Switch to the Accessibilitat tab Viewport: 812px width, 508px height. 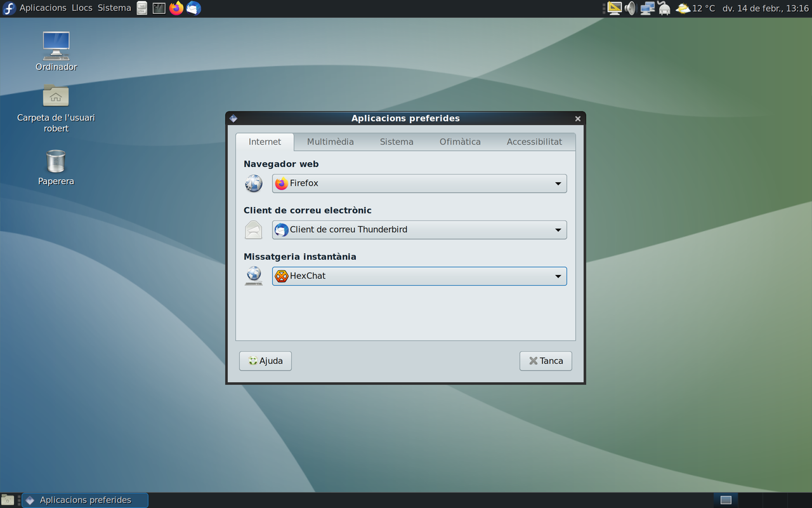pos(534,142)
